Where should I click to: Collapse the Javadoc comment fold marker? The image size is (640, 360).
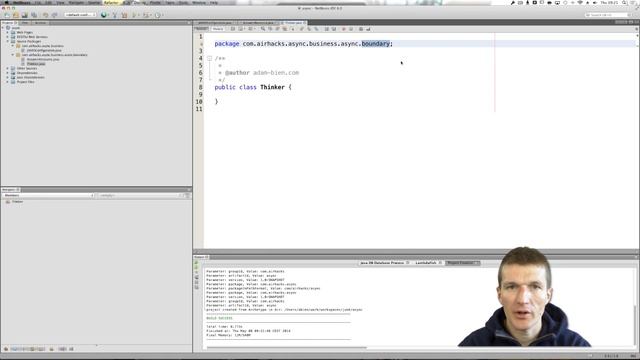pos(209,58)
